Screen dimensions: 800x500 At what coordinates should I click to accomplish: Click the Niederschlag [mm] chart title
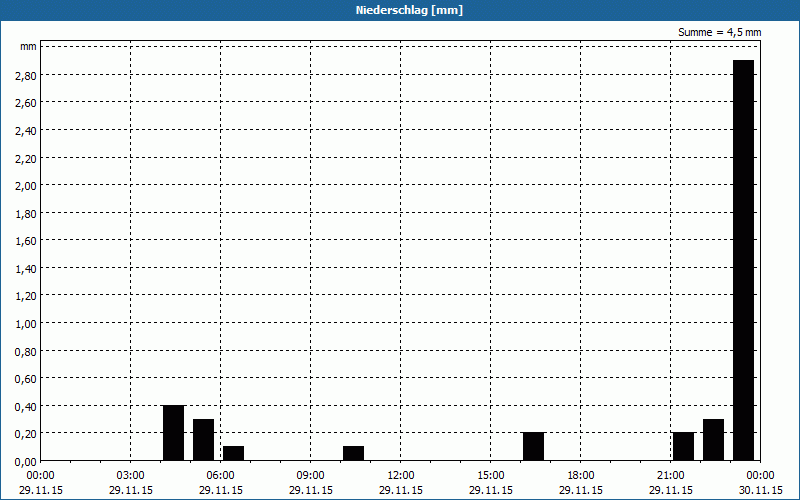[409, 10]
